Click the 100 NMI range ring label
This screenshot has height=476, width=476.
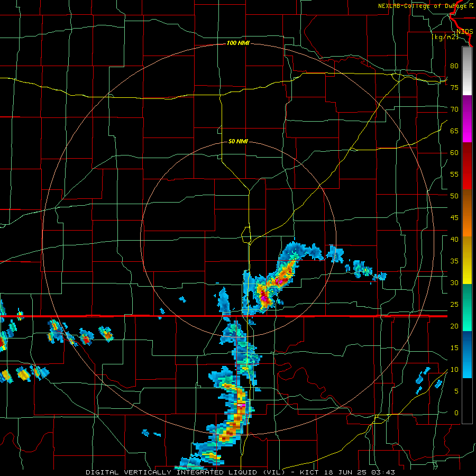[x=238, y=43]
